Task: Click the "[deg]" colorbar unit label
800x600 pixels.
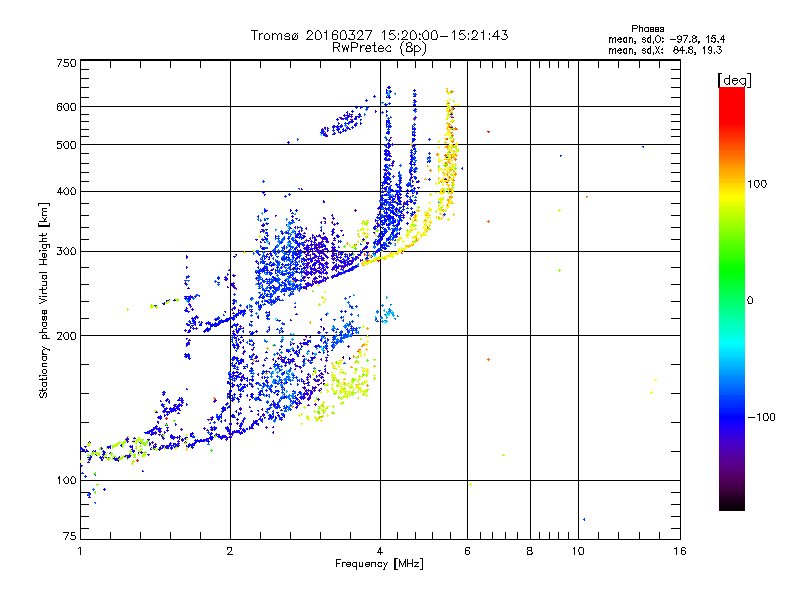Action: [734, 80]
